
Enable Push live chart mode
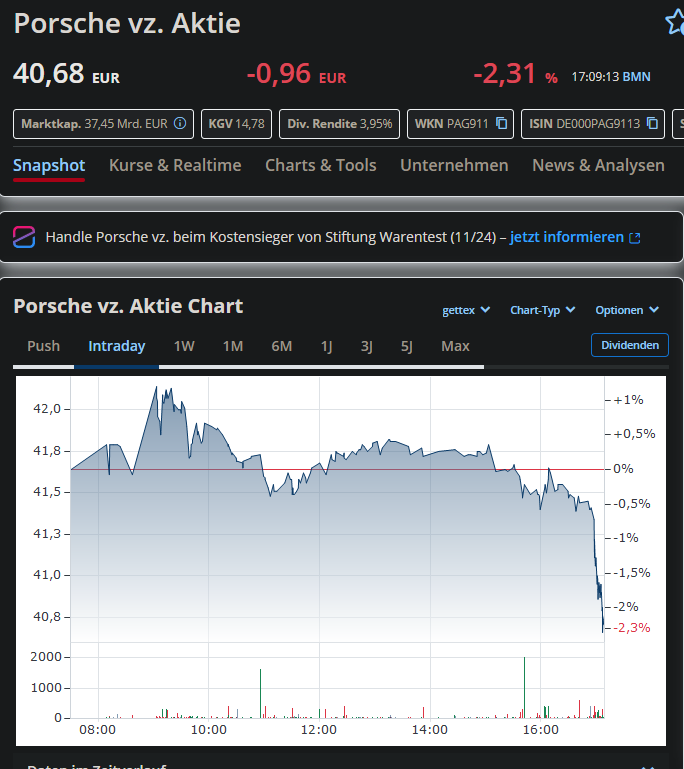click(x=43, y=346)
